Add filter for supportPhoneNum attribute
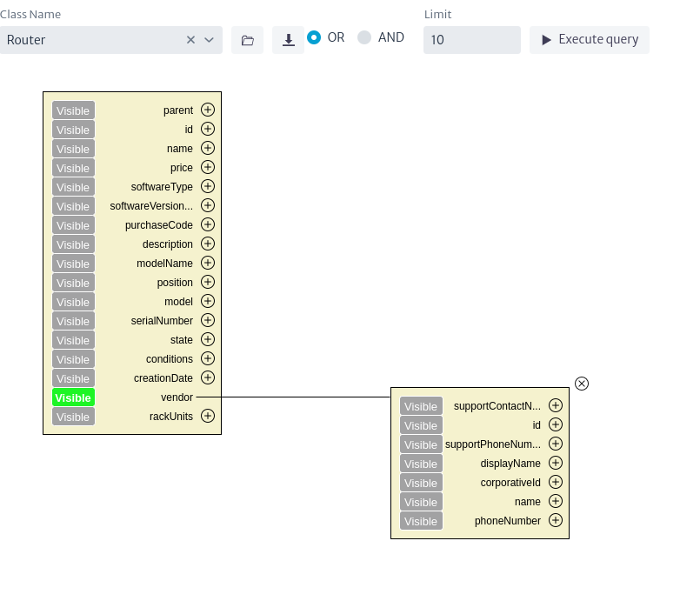The image size is (700, 601). (556, 444)
